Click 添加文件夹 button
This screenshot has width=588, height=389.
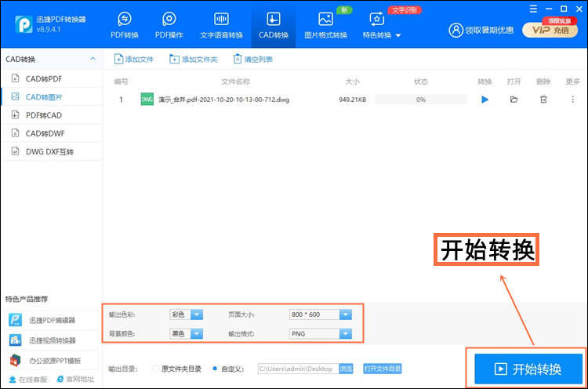tap(194, 60)
